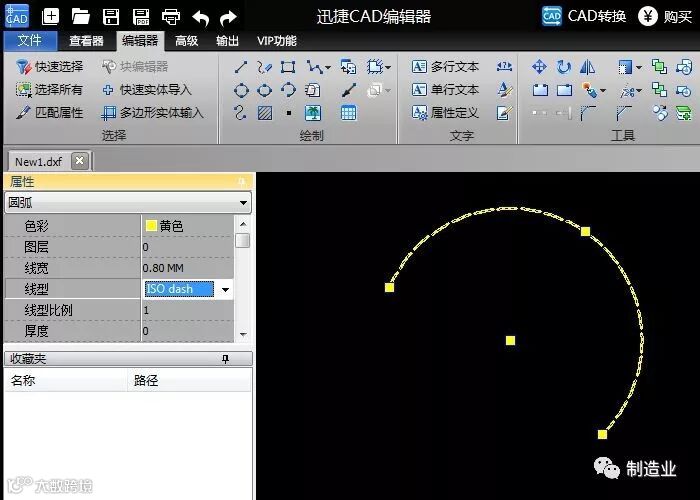Switch to the VIP功能 tab

click(277, 41)
